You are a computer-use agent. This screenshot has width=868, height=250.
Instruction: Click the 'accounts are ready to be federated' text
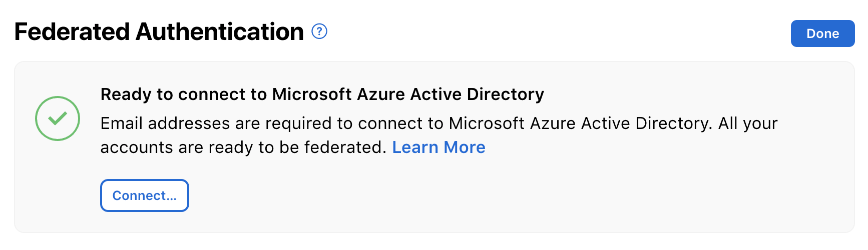click(243, 147)
